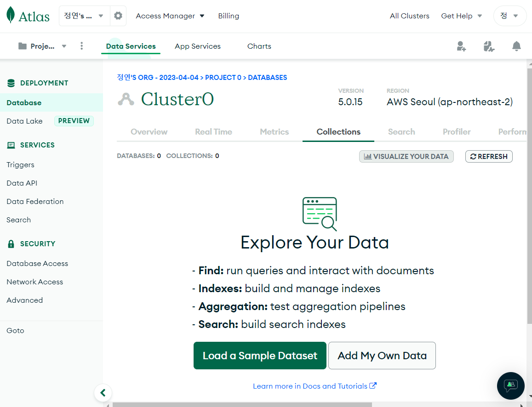This screenshot has width=532, height=407.
Task: Open Learn more in Docs and Tutorials
Action: click(x=315, y=386)
